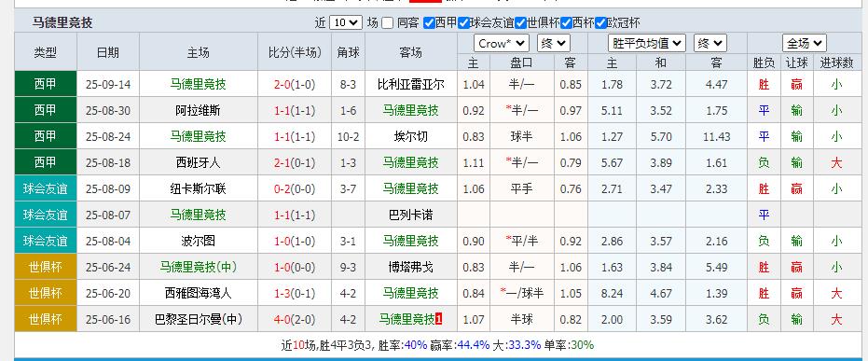Click the 盘口 column header
The width and height of the screenshot is (868, 361).
click(x=521, y=63)
